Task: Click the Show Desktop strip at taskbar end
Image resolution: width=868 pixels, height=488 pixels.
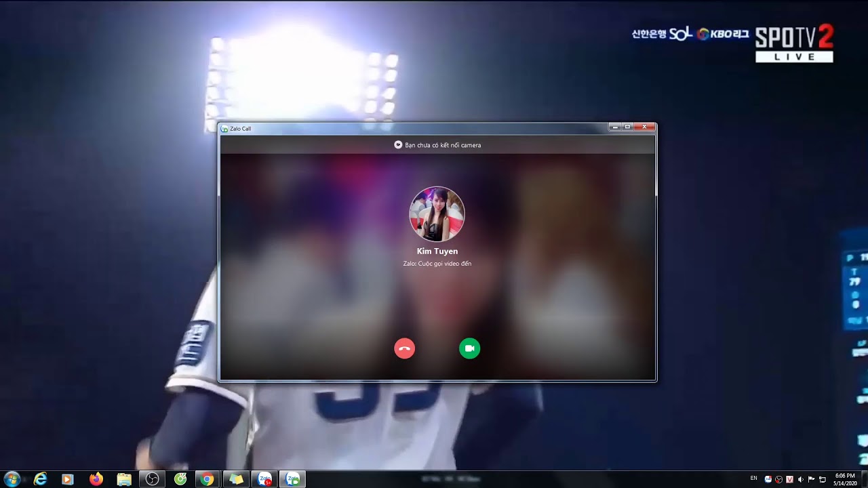Action: pos(864,479)
